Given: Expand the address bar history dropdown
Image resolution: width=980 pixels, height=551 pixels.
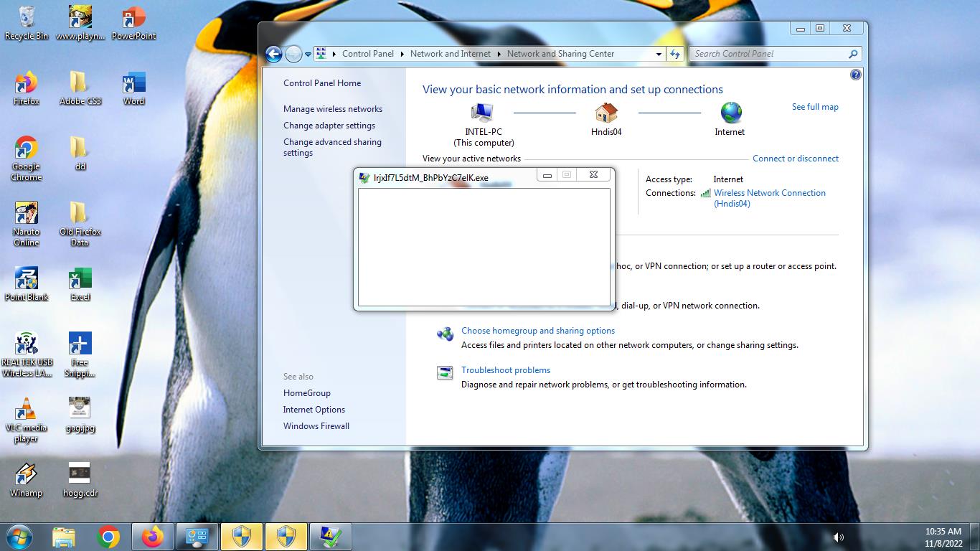Looking at the screenshot, I should [x=659, y=54].
